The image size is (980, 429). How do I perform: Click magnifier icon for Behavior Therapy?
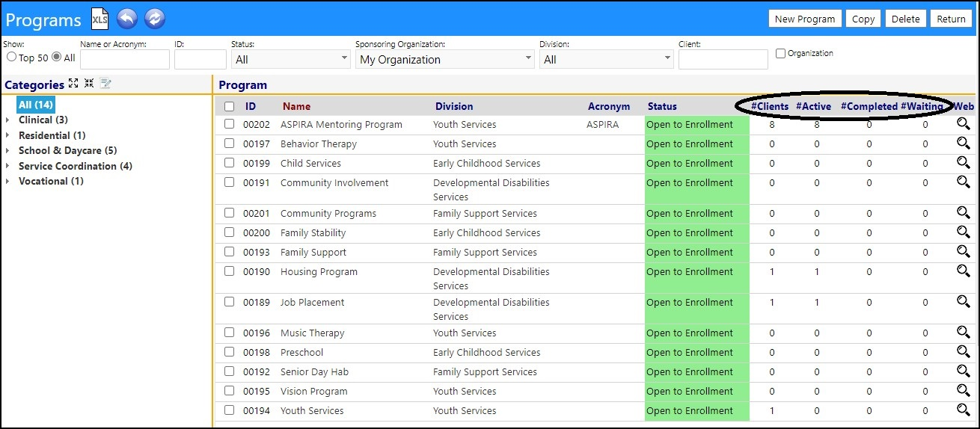(963, 143)
